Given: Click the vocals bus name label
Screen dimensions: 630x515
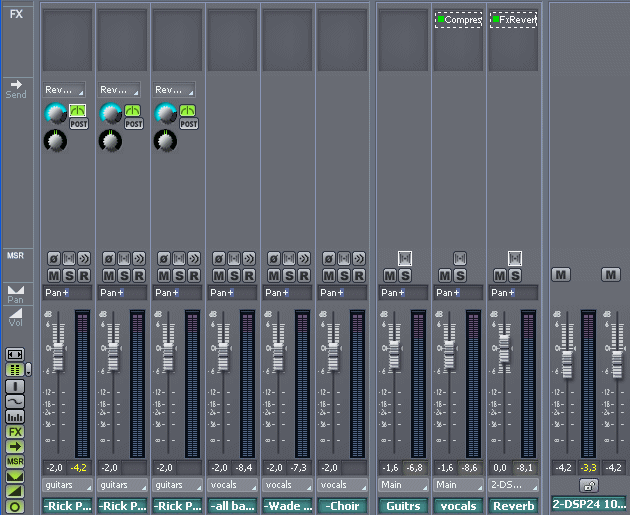Looking at the screenshot, I should 458,506.
